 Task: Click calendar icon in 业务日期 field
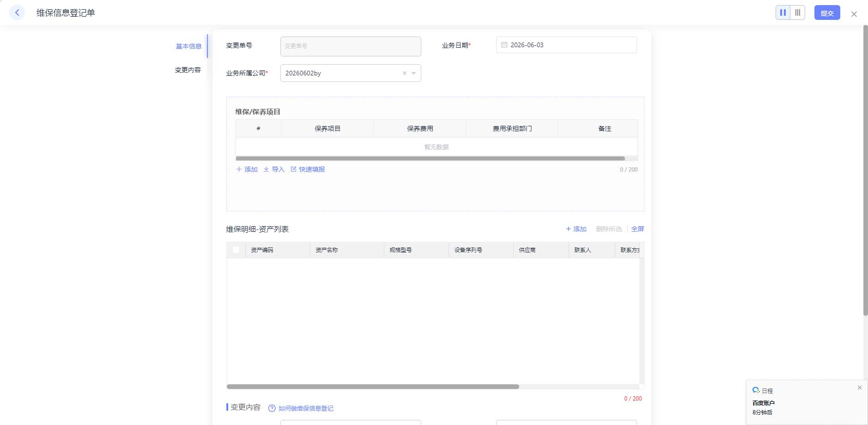(504, 45)
